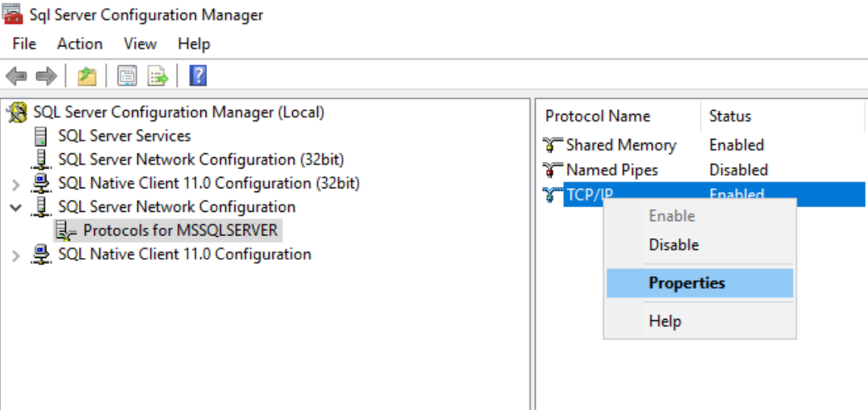Click the Protocol Name column header

tap(598, 116)
